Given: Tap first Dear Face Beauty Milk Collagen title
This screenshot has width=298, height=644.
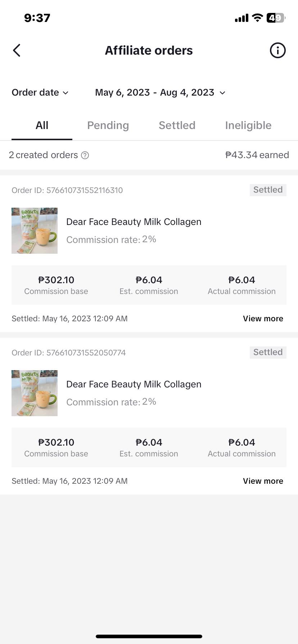Looking at the screenshot, I should point(134,222).
